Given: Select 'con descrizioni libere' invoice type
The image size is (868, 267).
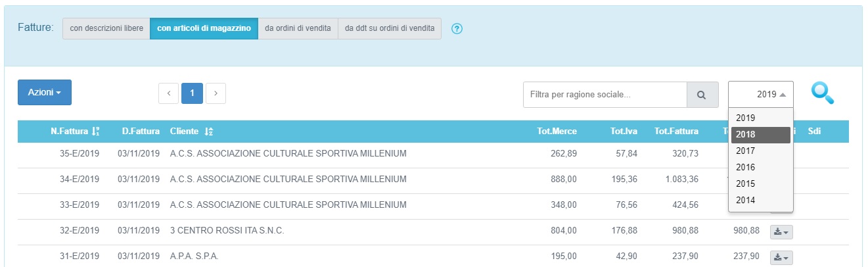Looking at the screenshot, I should pos(106,29).
